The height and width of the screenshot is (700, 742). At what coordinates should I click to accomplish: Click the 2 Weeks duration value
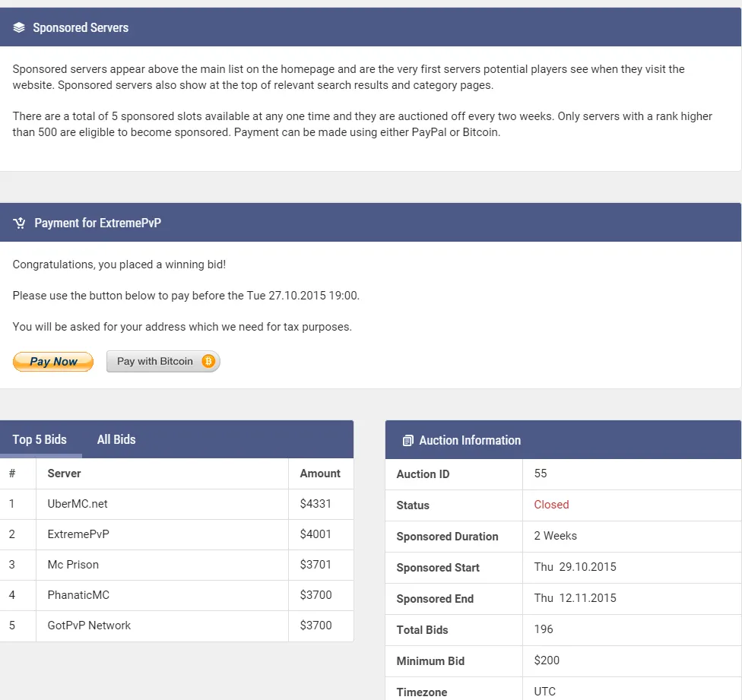[556, 536]
